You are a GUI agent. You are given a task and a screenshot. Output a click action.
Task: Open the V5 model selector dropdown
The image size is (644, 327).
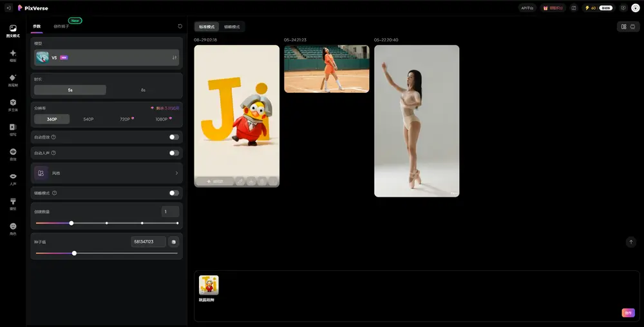pos(107,57)
